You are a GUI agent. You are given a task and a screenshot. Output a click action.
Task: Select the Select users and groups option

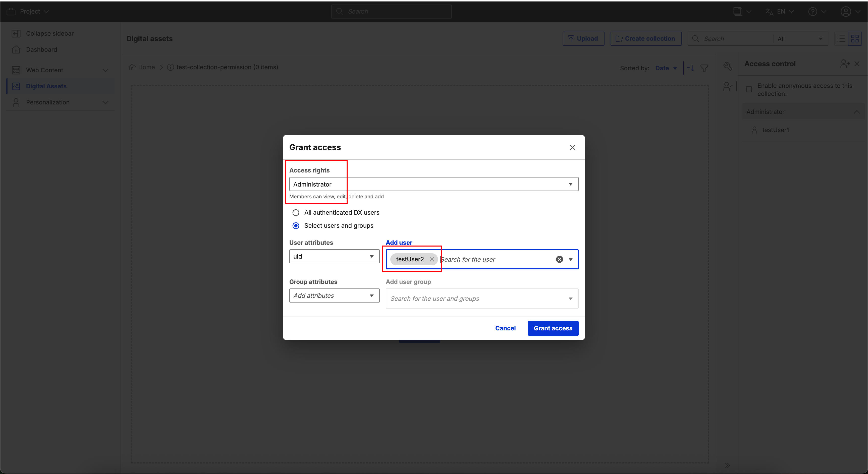[296, 226]
